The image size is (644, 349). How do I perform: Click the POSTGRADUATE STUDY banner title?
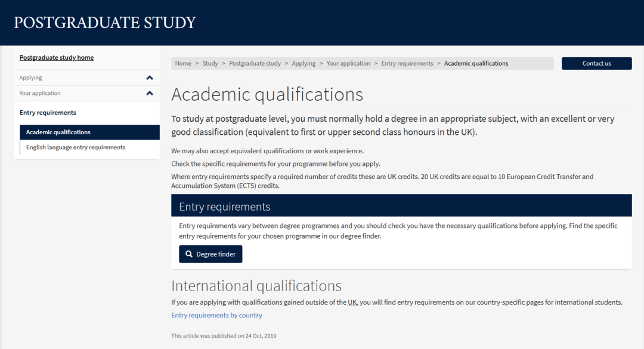click(105, 23)
